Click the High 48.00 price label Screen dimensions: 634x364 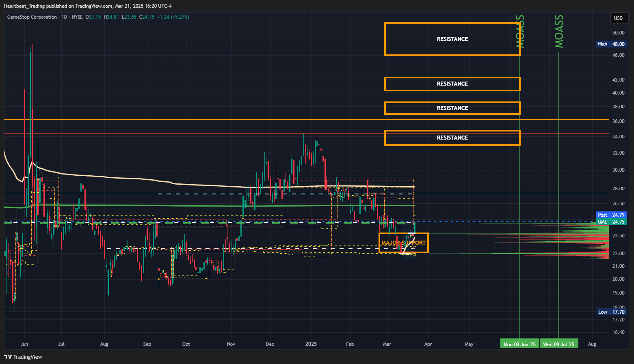(611, 44)
